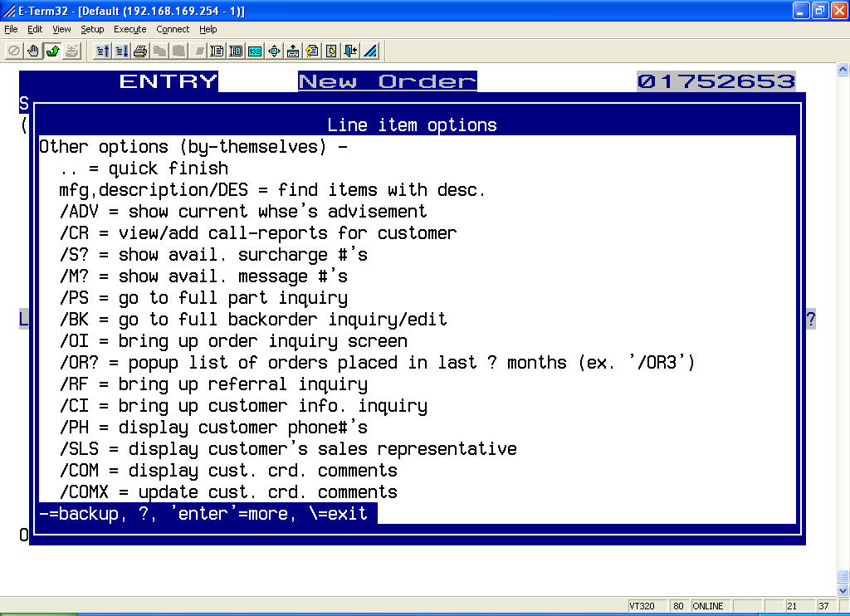The height and width of the screenshot is (616, 850).
Task: Click the keyboard mapping toolbar icon
Action: pos(293,51)
